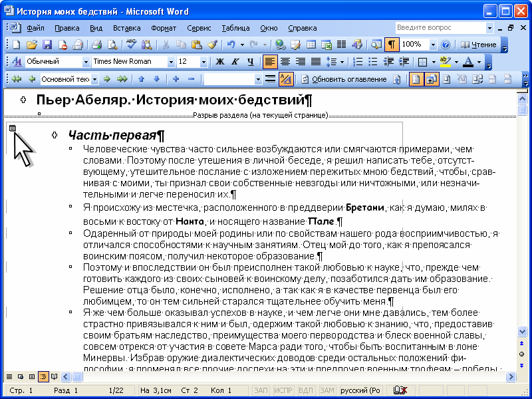Open the style dropdown showing Обычный

pos(86,62)
